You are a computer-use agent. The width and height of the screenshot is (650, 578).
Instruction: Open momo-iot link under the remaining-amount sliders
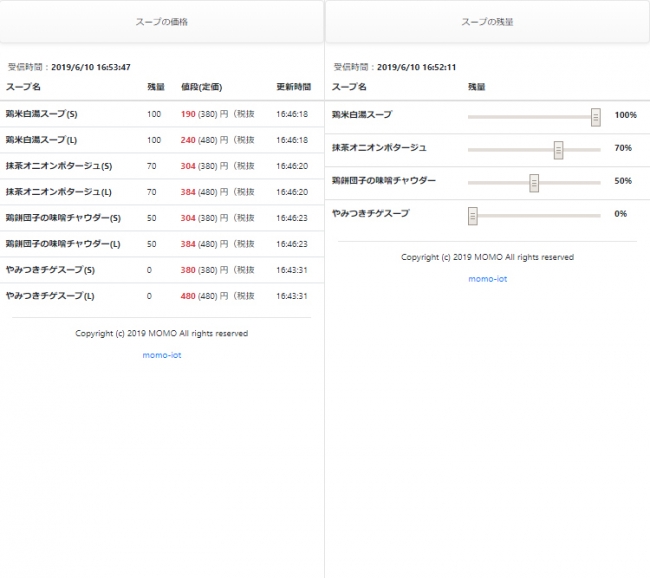487,279
